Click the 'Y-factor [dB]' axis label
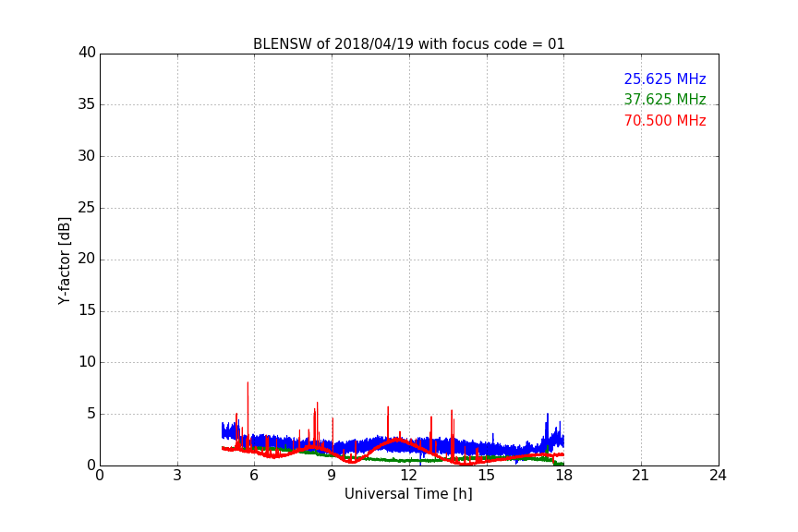 (64, 260)
